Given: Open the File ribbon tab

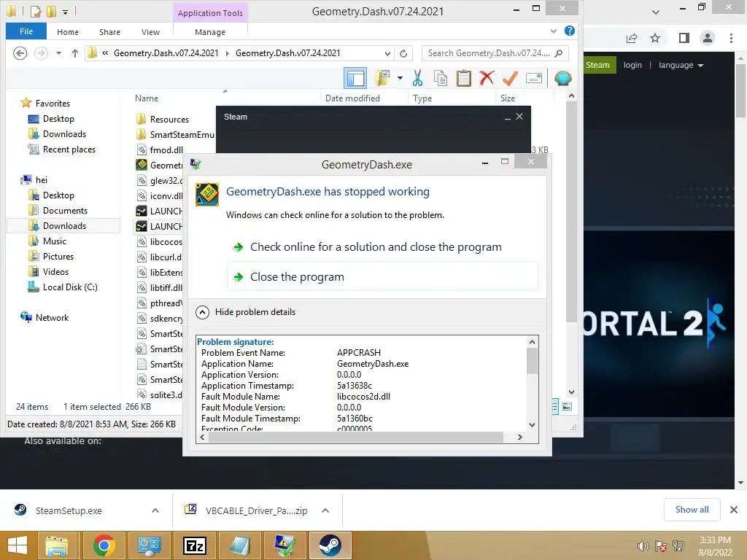Looking at the screenshot, I should click(26, 31).
